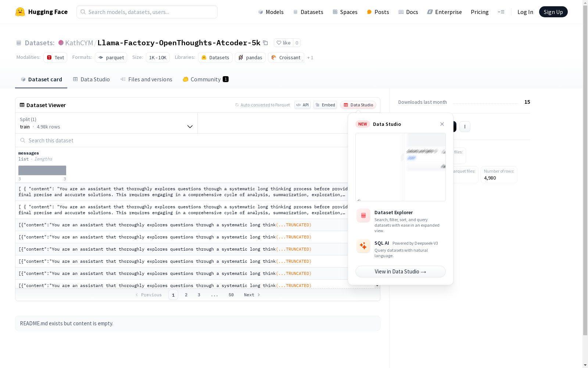This screenshot has height=368, width=588.
Task: Show the additional +1 libraries
Action: (x=310, y=57)
